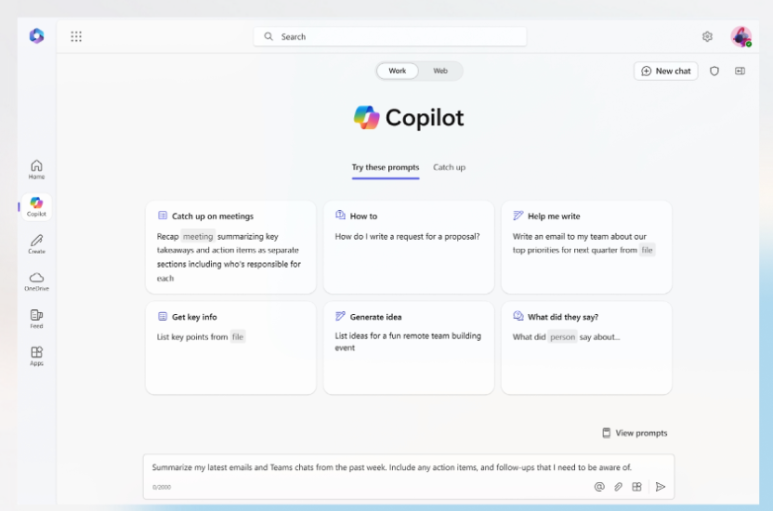Click the mention @ icon
The image size is (773, 511).
(x=599, y=487)
